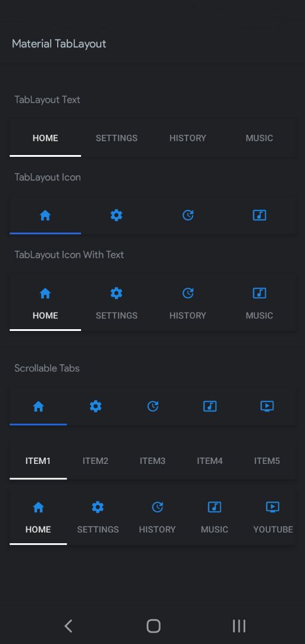Tap YouTube play icon in scrollable icon tabs
This screenshot has width=305, height=644.
pyautogui.click(x=267, y=407)
